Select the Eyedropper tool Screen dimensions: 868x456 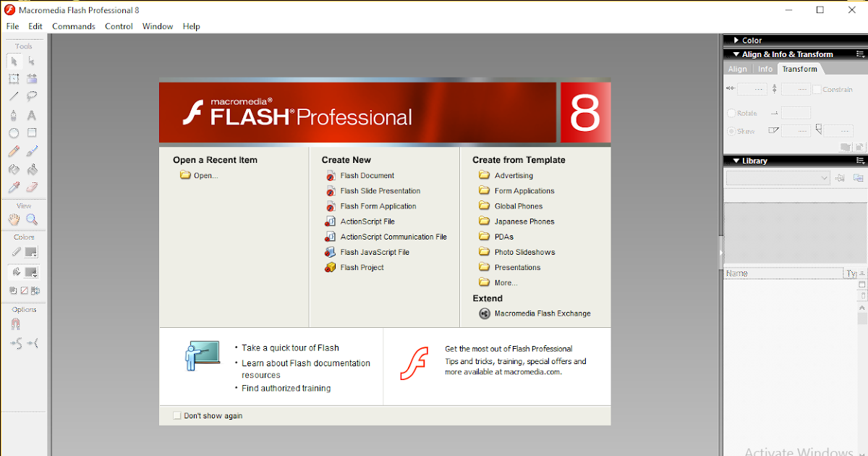(14, 187)
